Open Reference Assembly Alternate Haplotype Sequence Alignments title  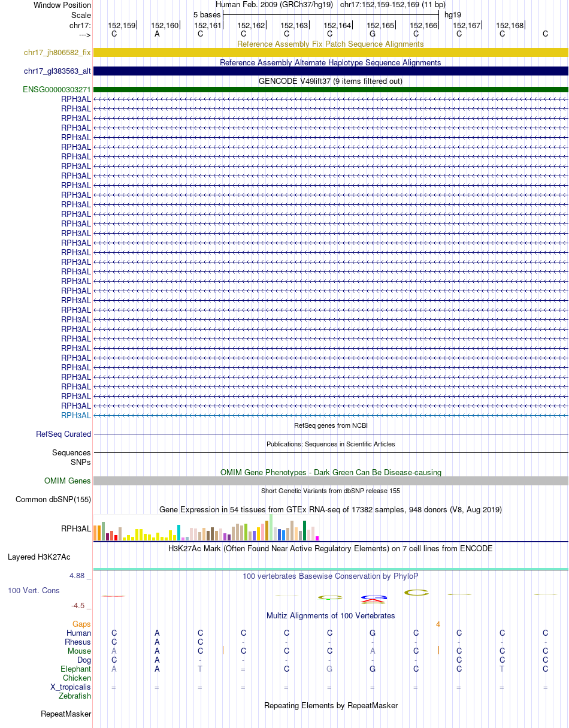tap(331, 62)
